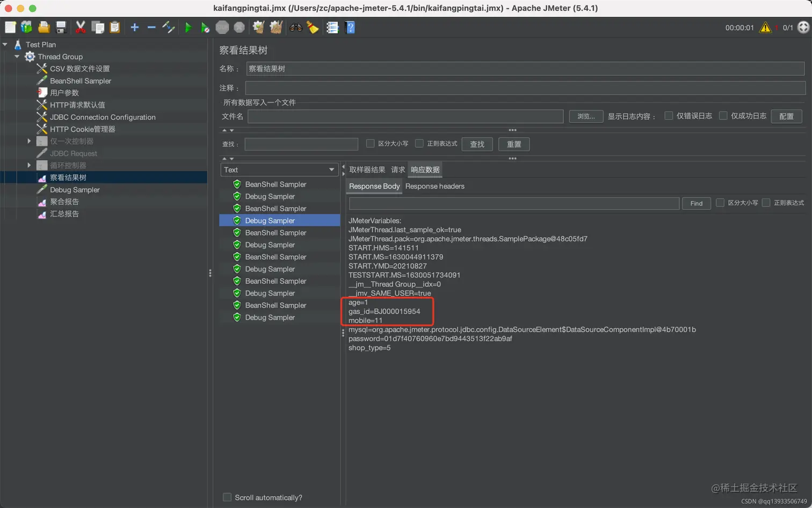Viewport: 812px width, 508px height.
Task: Click the 查找 search button
Action: pos(477,144)
